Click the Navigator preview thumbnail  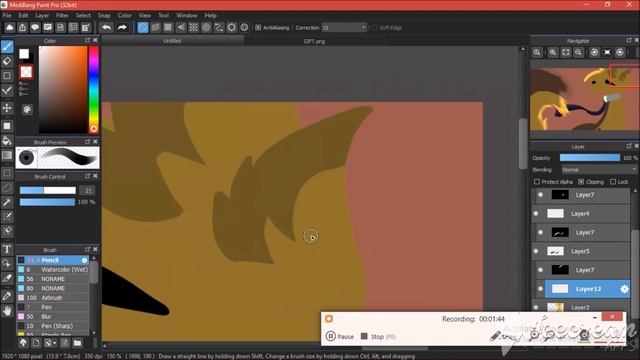(x=584, y=98)
